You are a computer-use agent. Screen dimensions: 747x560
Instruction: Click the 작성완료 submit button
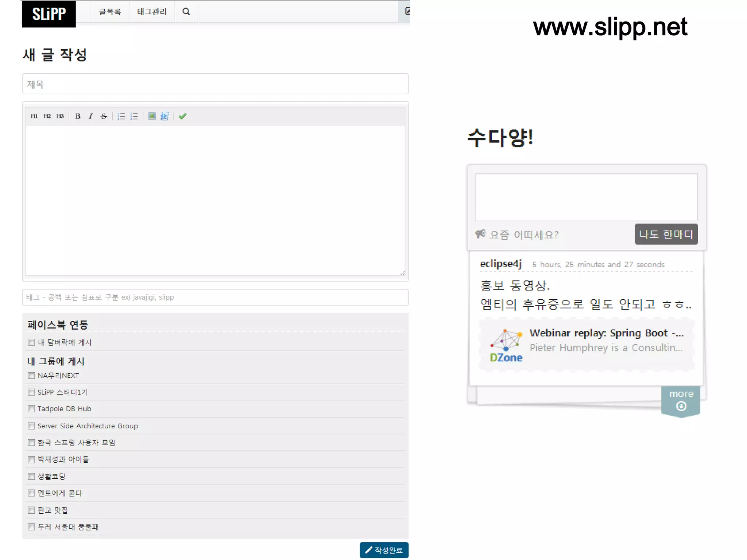coord(384,550)
